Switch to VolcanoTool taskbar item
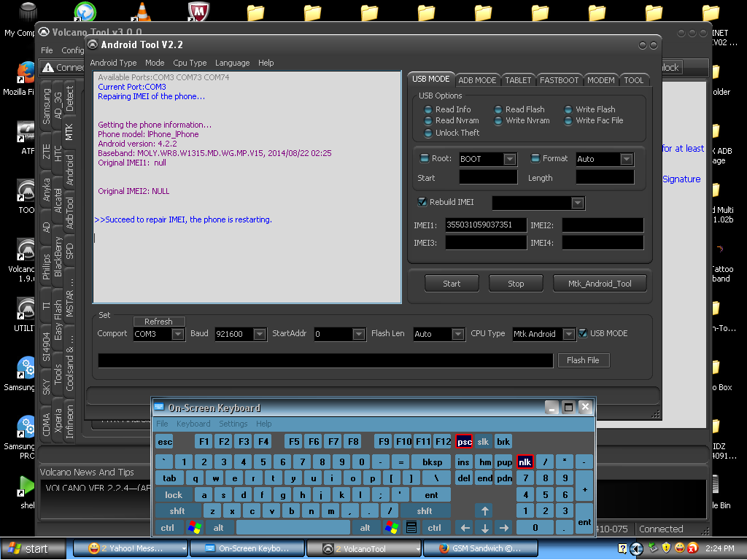 364,548
